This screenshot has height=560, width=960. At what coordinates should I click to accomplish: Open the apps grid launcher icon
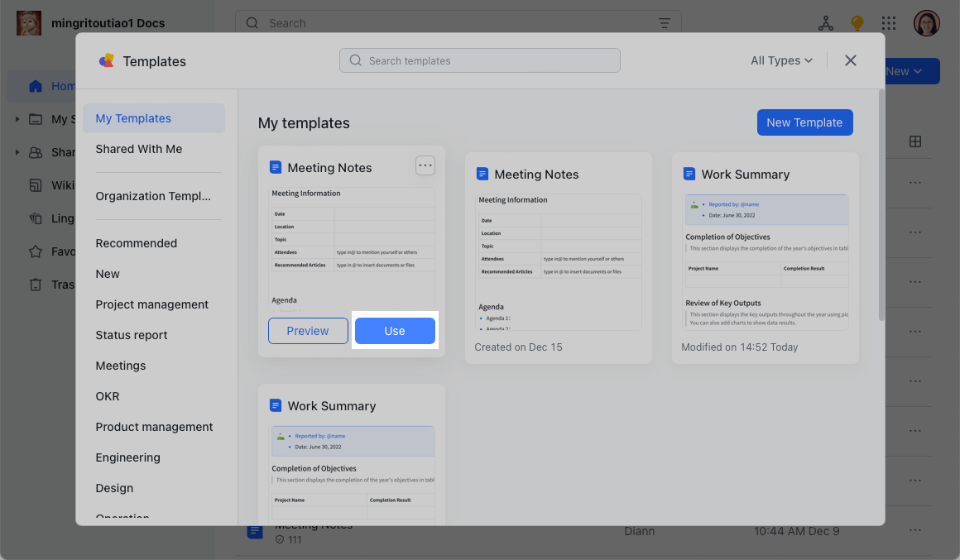(888, 23)
